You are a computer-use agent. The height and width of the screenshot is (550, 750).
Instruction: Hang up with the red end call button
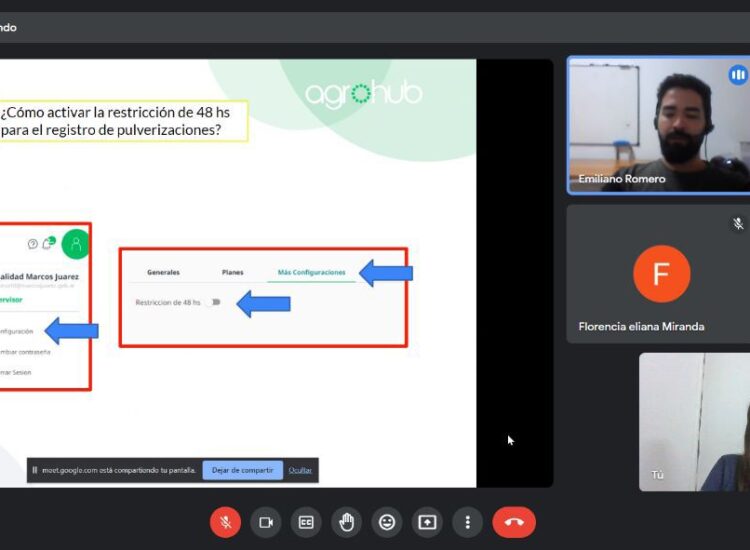coord(514,522)
